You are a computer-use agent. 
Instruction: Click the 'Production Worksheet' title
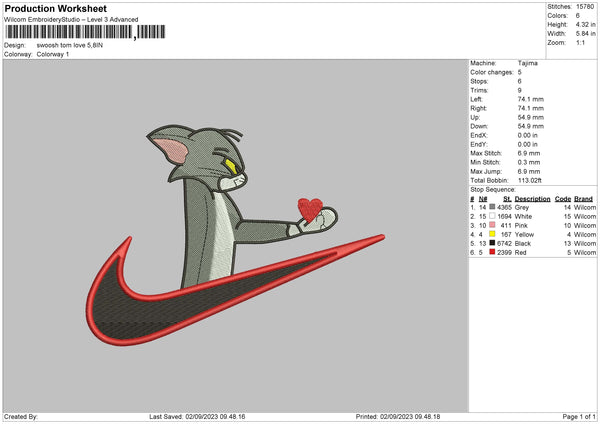pyautogui.click(x=56, y=8)
